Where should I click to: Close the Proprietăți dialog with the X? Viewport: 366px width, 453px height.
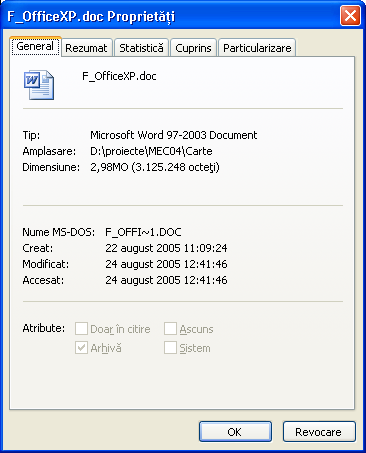(350, 16)
